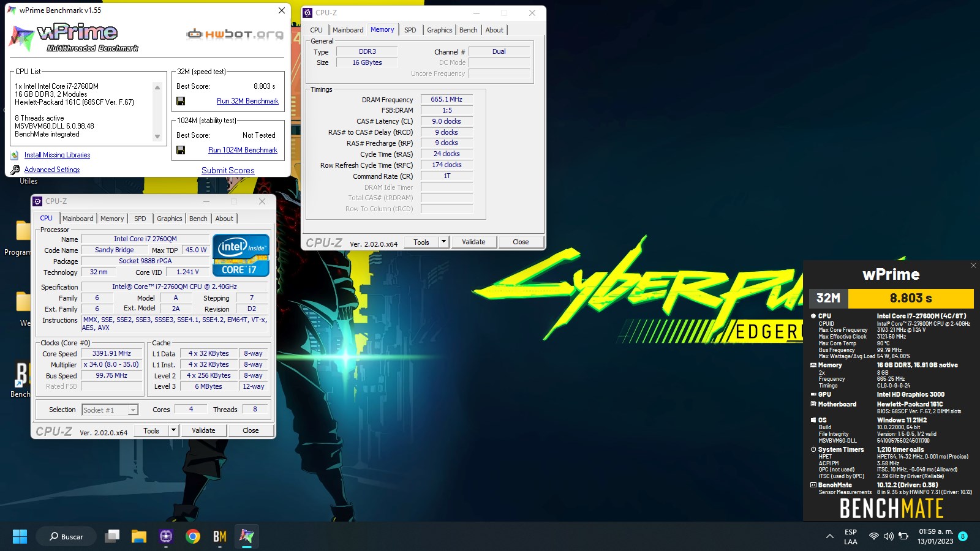
Task: Switch to SPD tab in CPU-Z Memory window
Action: click(x=410, y=30)
